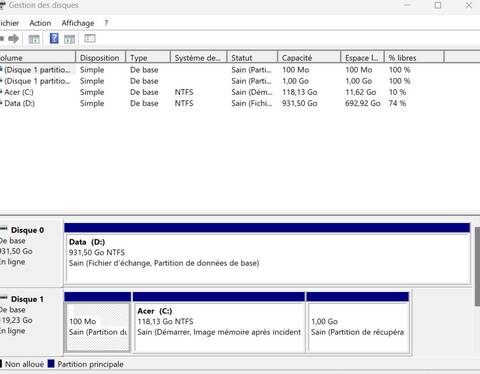Select the Disque 0 disk label
The image size is (480, 374).
(27, 230)
